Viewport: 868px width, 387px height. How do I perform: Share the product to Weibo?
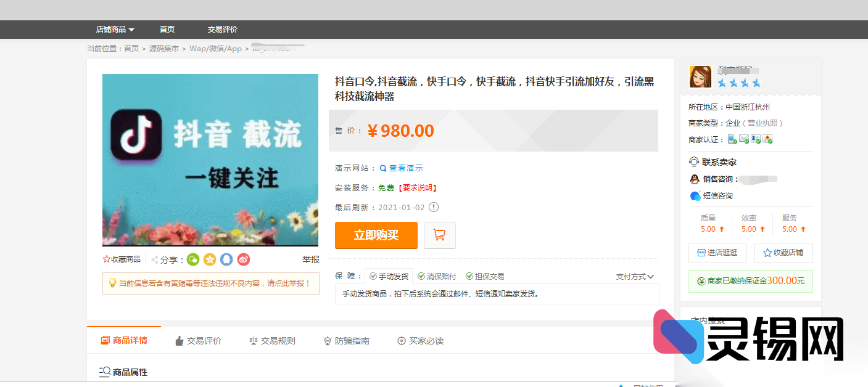click(x=243, y=259)
